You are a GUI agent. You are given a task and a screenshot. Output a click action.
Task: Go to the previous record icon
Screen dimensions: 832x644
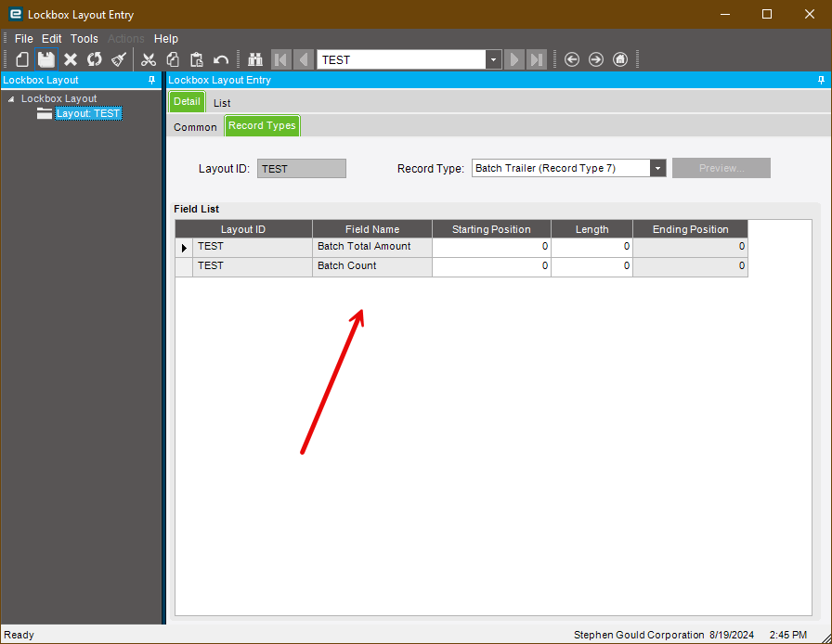(304, 59)
